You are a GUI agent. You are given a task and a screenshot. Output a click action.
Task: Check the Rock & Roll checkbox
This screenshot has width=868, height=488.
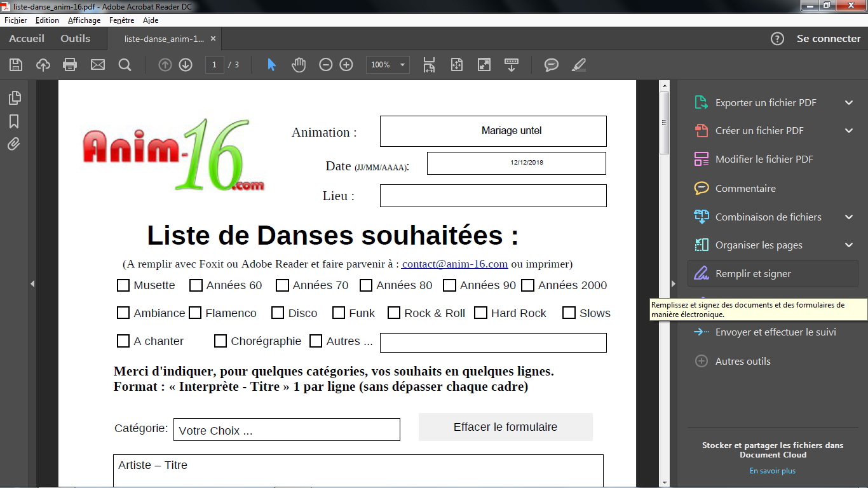click(394, 313)
